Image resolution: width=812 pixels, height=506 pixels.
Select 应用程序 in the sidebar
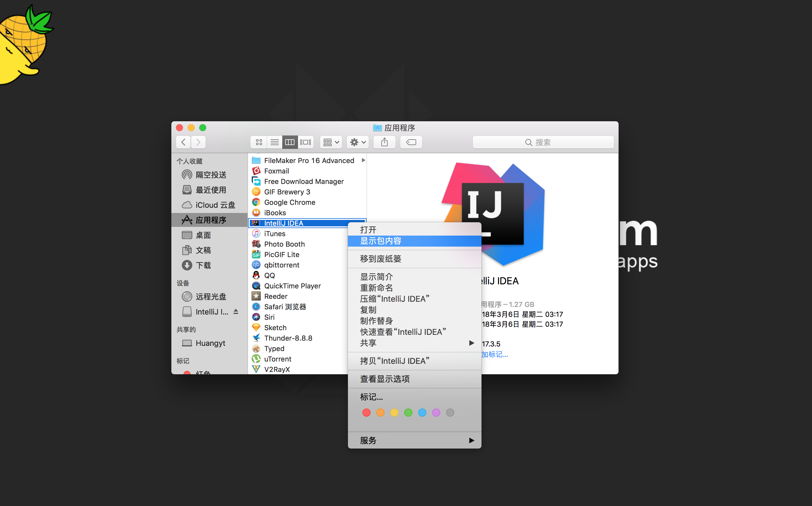click(209, 220)
